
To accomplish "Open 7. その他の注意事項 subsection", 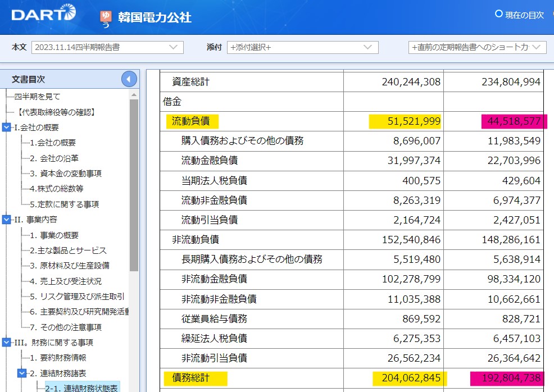I will [66, 327].
